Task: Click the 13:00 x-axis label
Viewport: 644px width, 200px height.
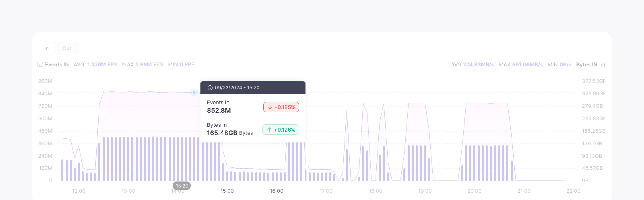Action: [128, 191]
